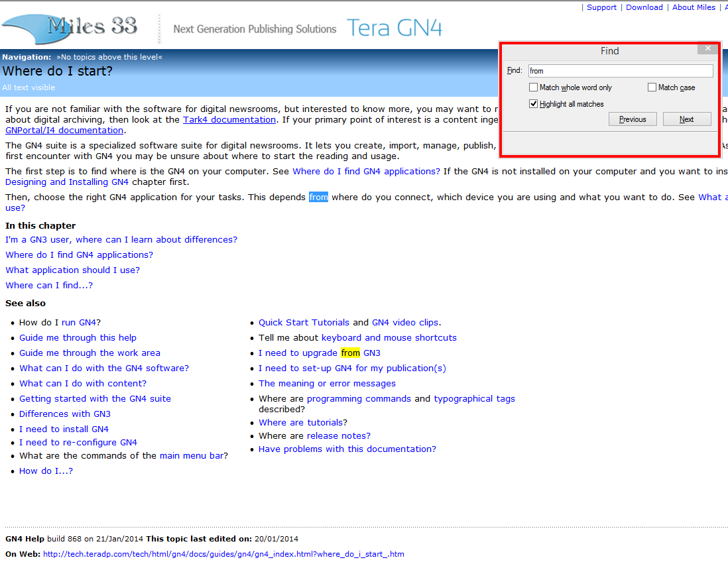
Task: Open Where do I find GN4 applications? in paragraph
Action: 367,171
